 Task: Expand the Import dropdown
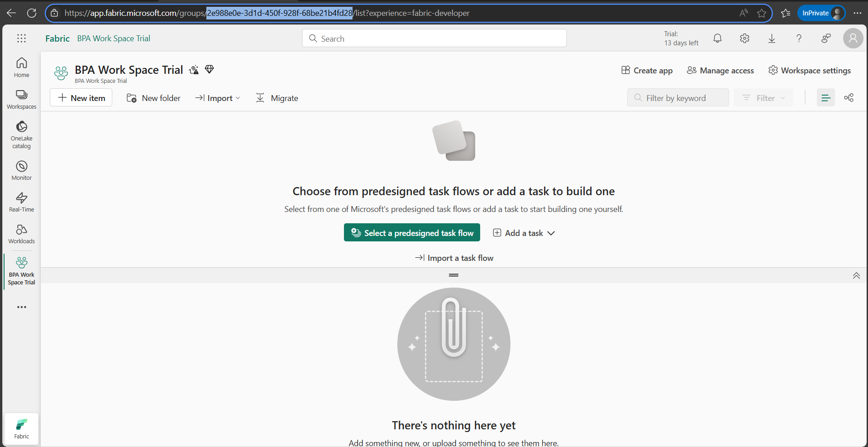point(218,98)
